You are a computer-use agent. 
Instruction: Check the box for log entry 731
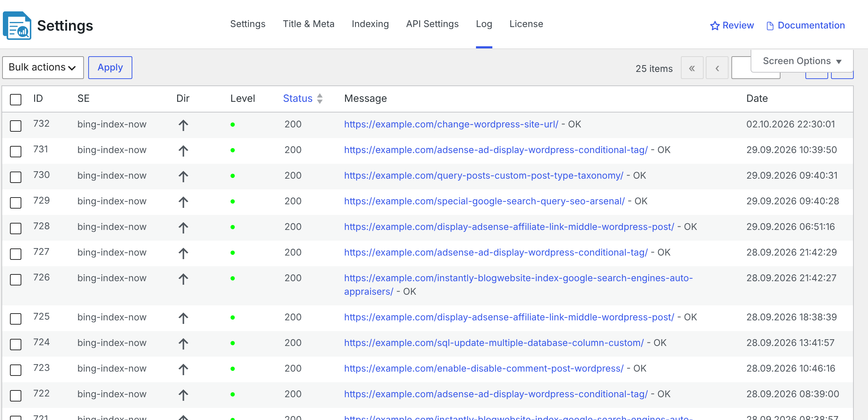click(16, 151)
